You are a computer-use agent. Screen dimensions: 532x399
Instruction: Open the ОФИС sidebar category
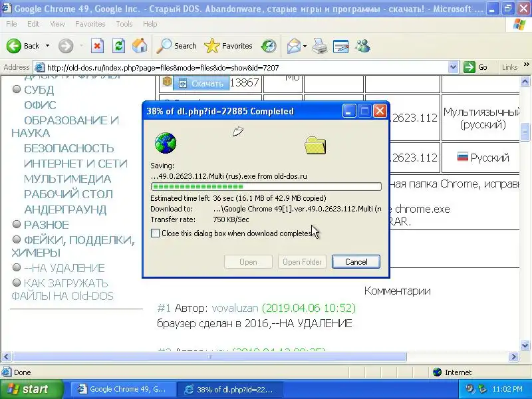point(40,105)
